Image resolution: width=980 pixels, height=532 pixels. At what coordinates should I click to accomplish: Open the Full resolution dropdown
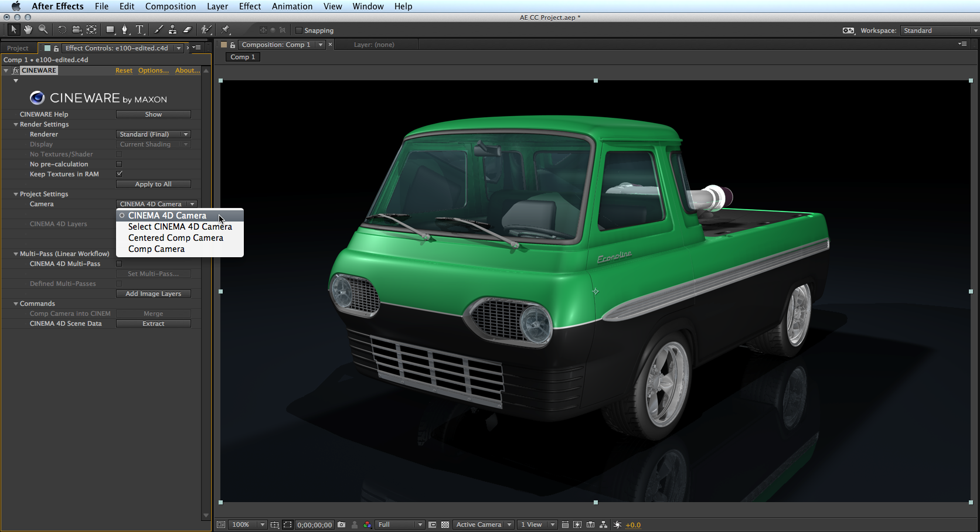[x=400, y=524]
